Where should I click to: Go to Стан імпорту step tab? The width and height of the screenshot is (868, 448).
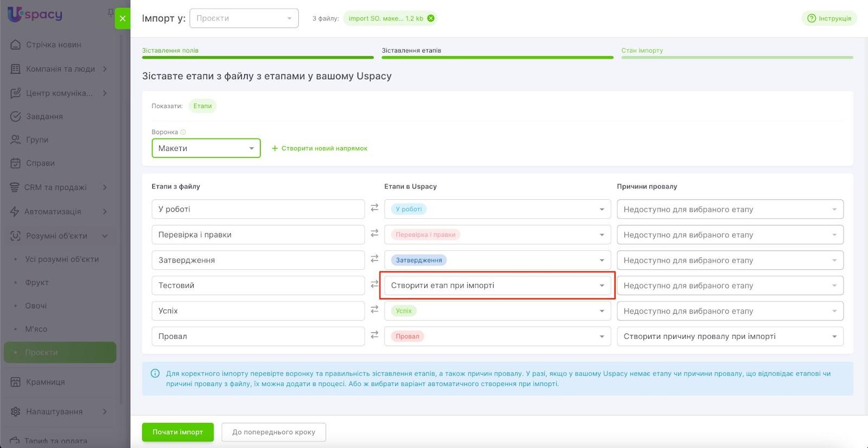pos(642,51)
